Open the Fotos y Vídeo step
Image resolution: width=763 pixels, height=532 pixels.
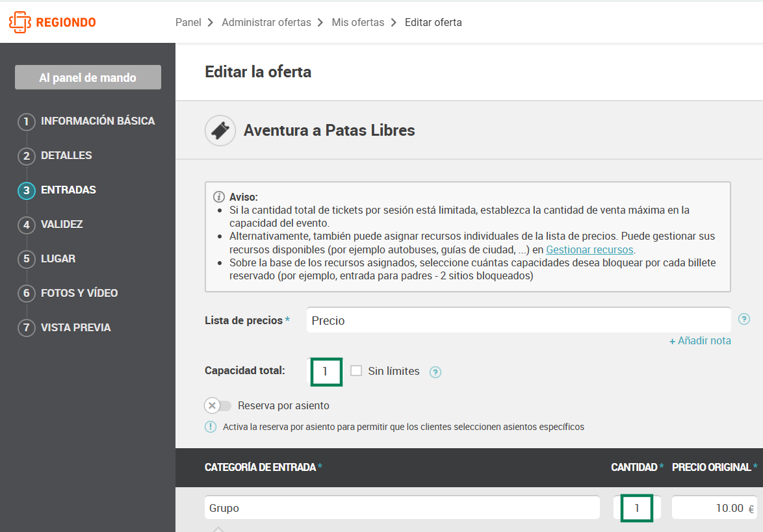(x=79, y=293)
